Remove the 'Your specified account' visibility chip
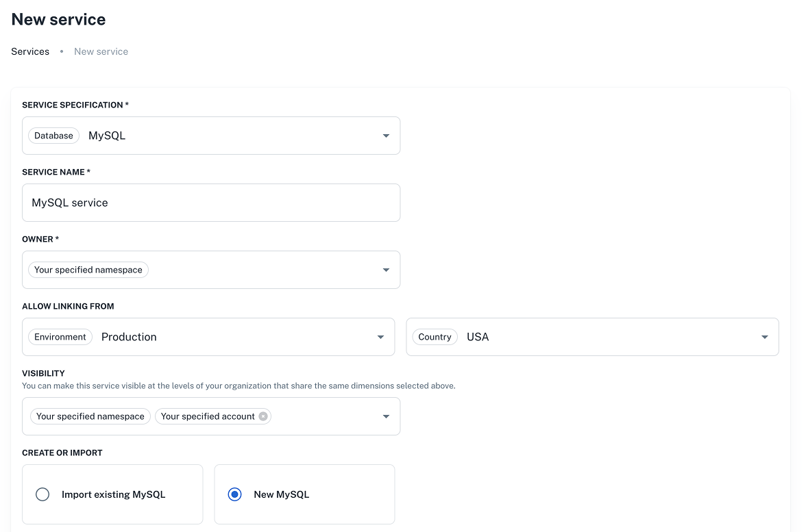This screenshot has width=808, height=532. [x=263, y=416]
